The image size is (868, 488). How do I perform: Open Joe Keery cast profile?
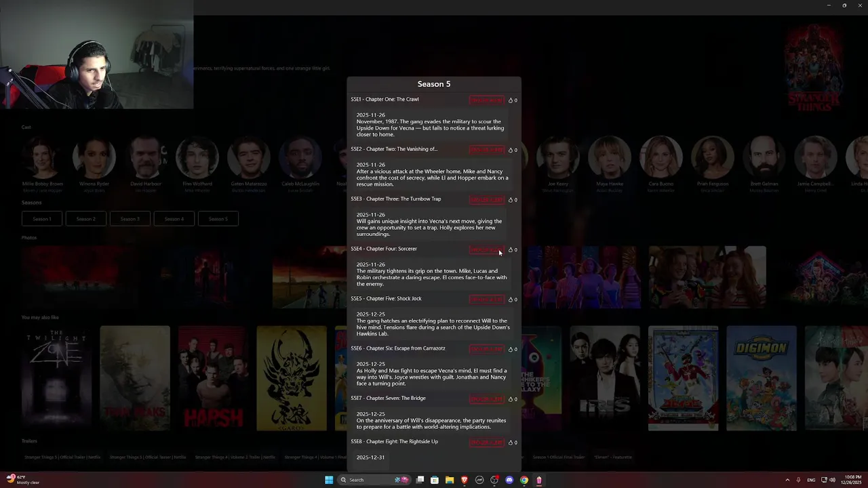pos(558,158)
